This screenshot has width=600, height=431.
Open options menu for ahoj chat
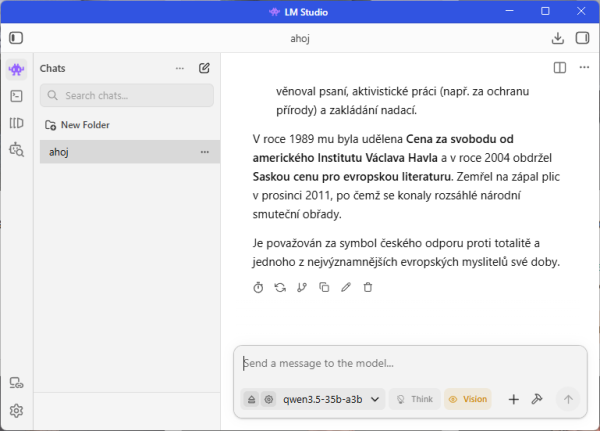tap(204, 152)
